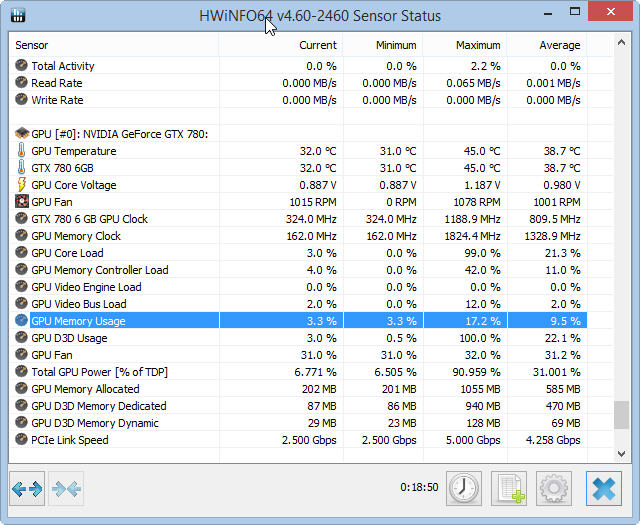640x525 pixels.
Task: Click the gauge icon beside PCIe Link Speed
Action: [21, 440]
